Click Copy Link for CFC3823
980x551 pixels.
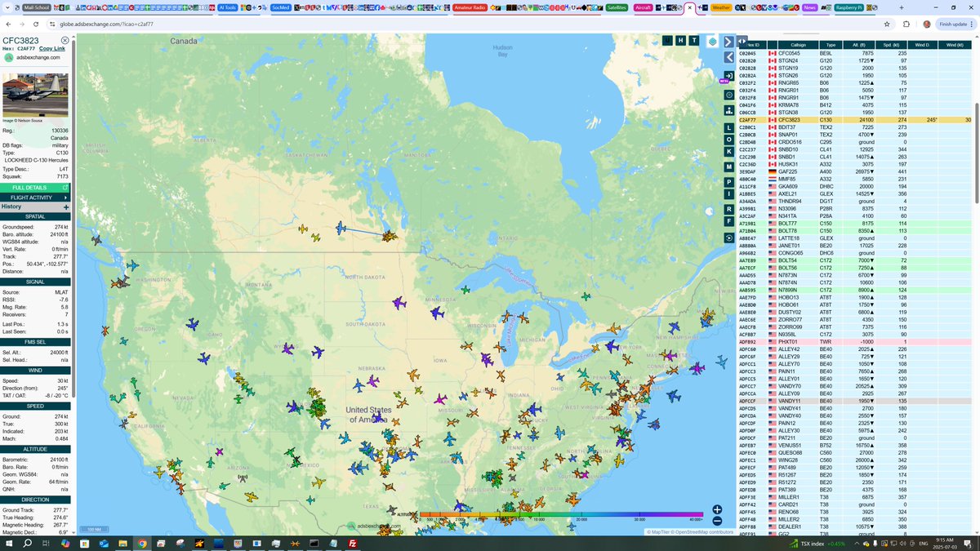click(x=52, y=49)
